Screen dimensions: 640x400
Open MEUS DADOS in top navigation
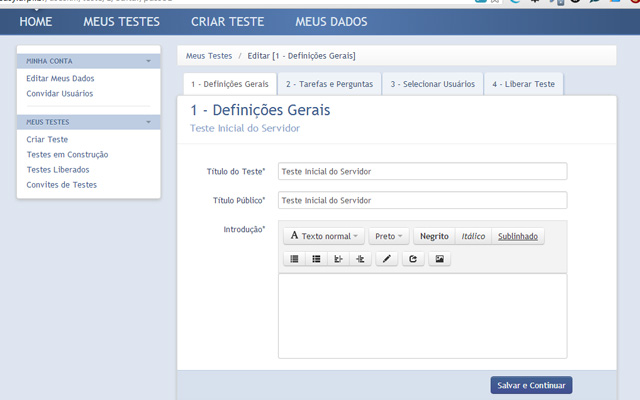coord(331,22)
